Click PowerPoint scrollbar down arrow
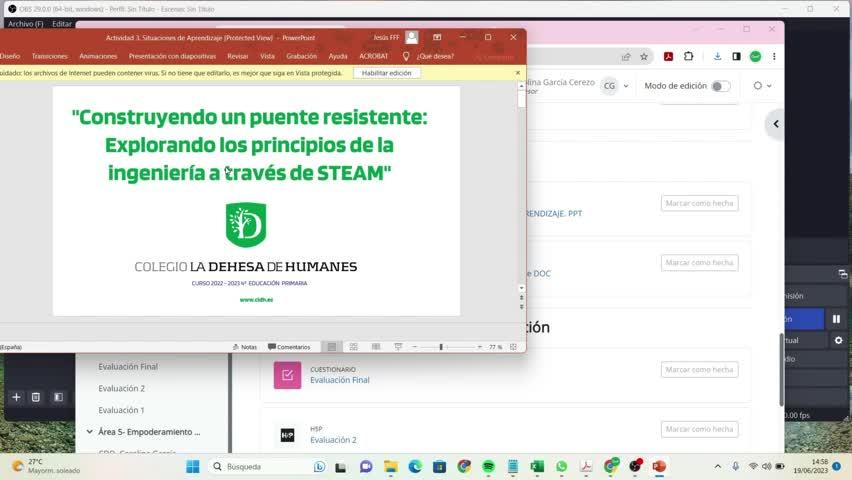Image resolution: width=852 pixels, height=480 pixels. tap(522, 288)
